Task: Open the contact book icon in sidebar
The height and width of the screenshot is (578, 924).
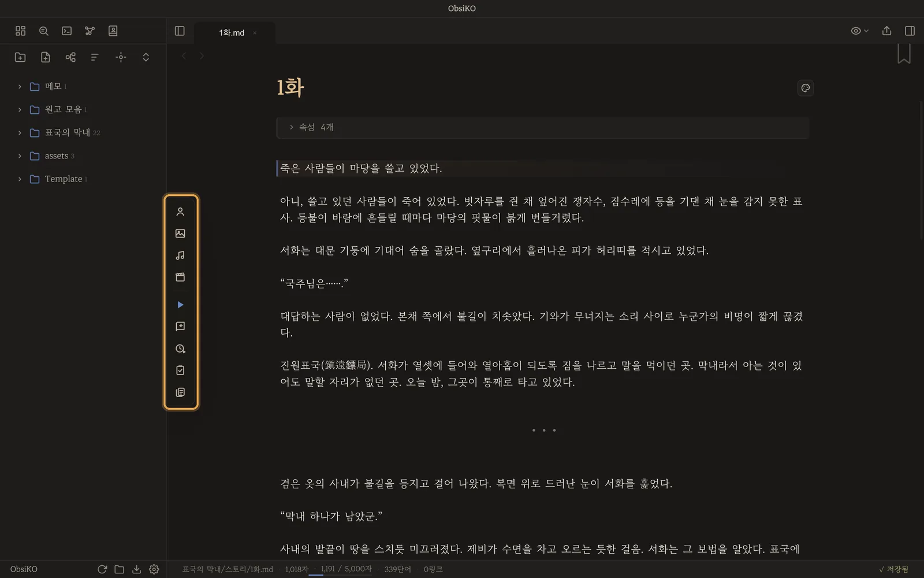Action: click(113, 31)
